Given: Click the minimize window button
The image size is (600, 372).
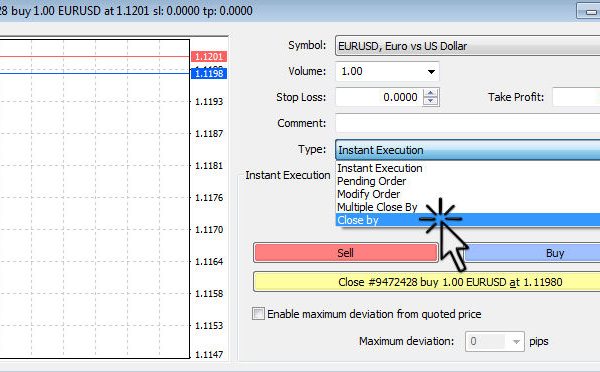Looking at the screenshot, I should click(x=589, y=11).
